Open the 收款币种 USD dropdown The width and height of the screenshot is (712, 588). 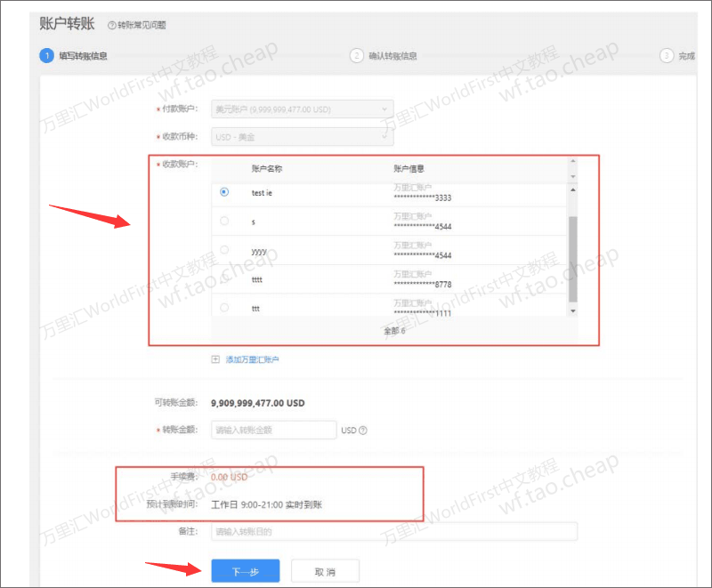click(302, 137)
